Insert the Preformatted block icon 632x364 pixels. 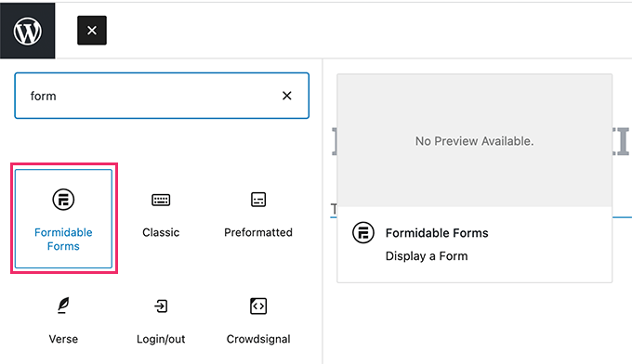(258, 200)
